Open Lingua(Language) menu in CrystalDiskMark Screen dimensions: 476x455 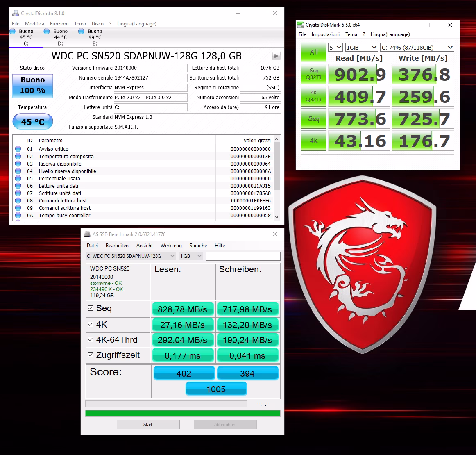point(390,34)
